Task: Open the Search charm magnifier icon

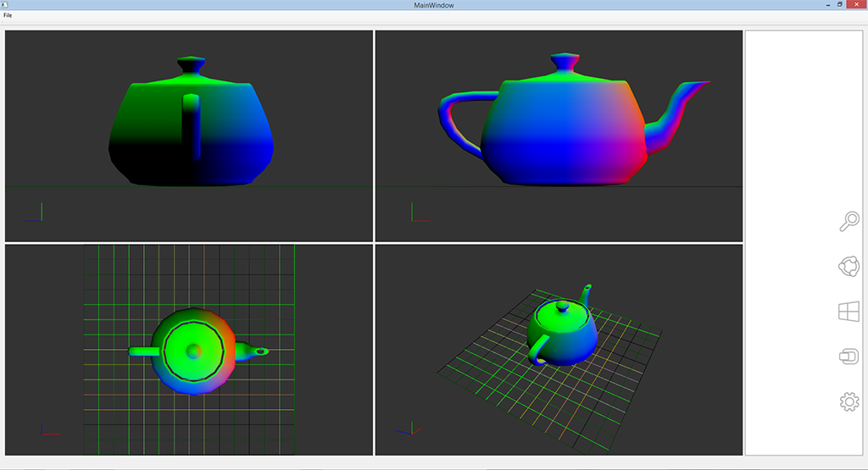Action: [849, 221]
